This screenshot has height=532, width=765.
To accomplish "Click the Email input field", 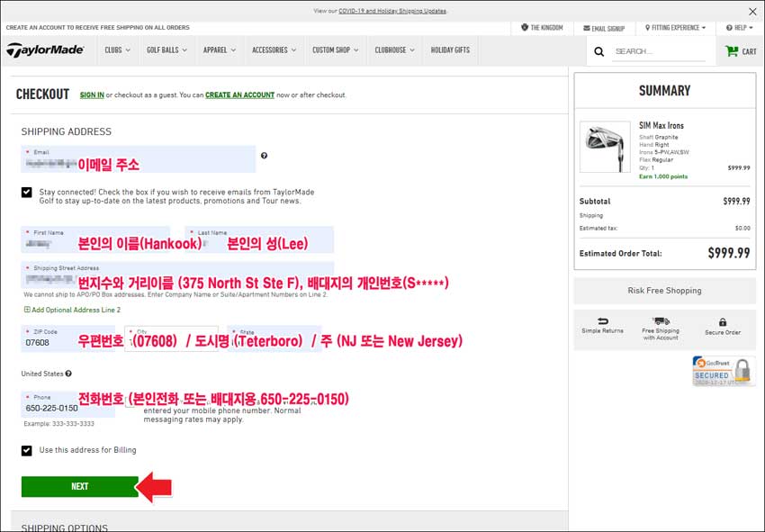I will tap(138, 159).
